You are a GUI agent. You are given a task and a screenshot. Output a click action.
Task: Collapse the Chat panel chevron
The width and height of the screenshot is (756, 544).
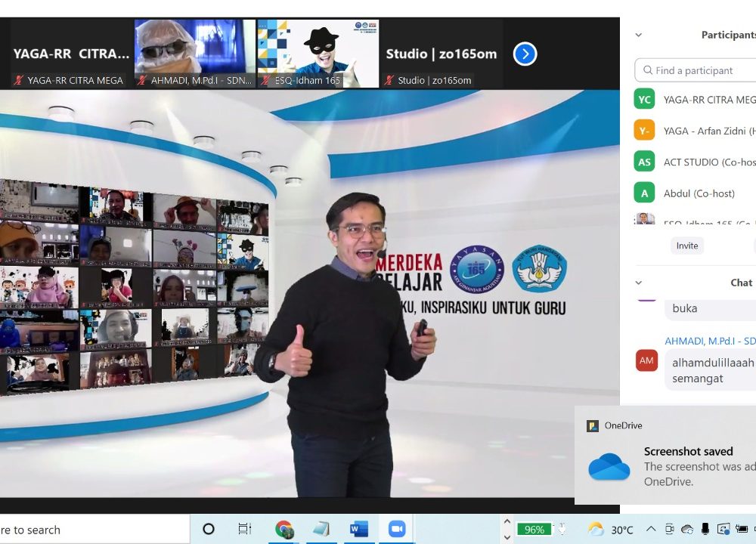pyautogui.click(x=639, y=283)
